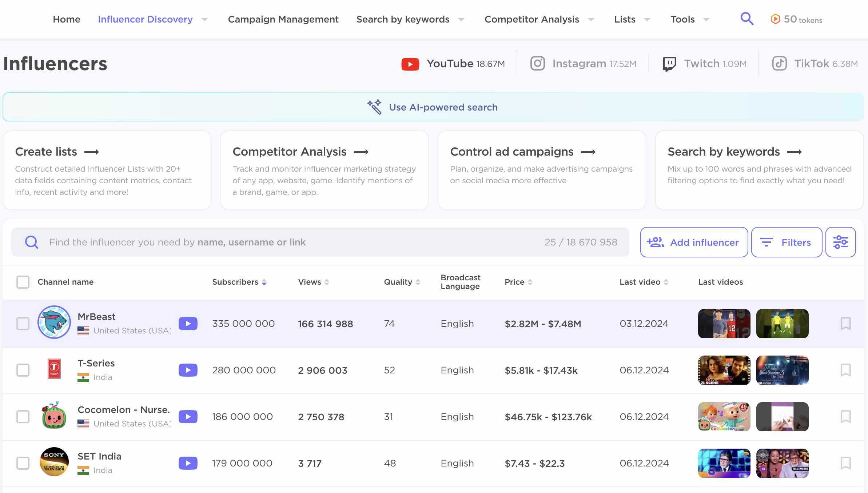Sort by Subscribers column arrows
The height and width of the screenshot is (493, 868).
click(x=264, y=282)
